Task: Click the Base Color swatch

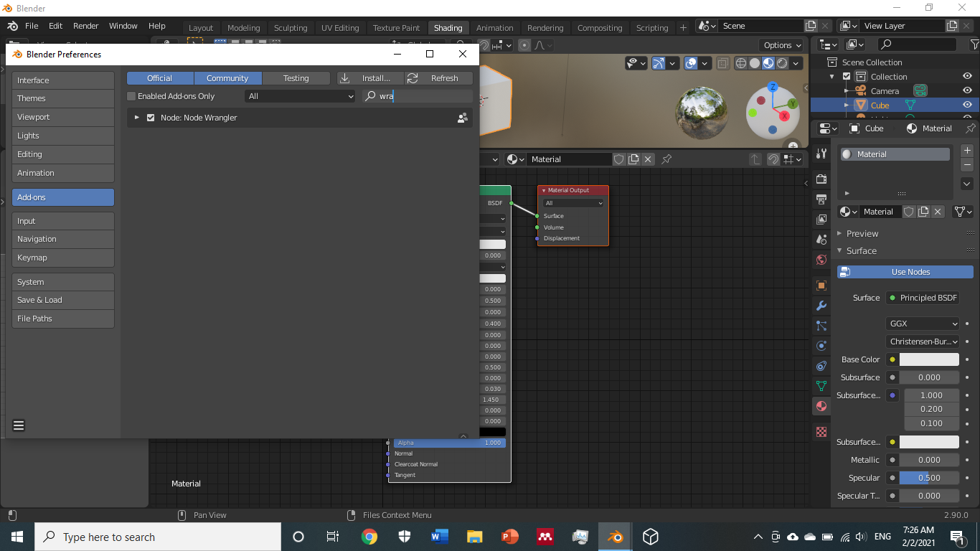Action: [x=929, y=359]
